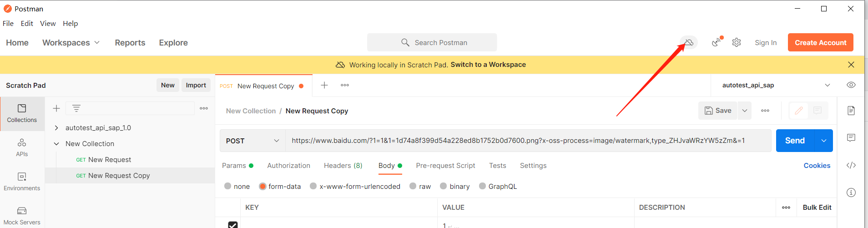Click the filter icon in collections search
Screen dimensions: 868x228
point(76,108)
